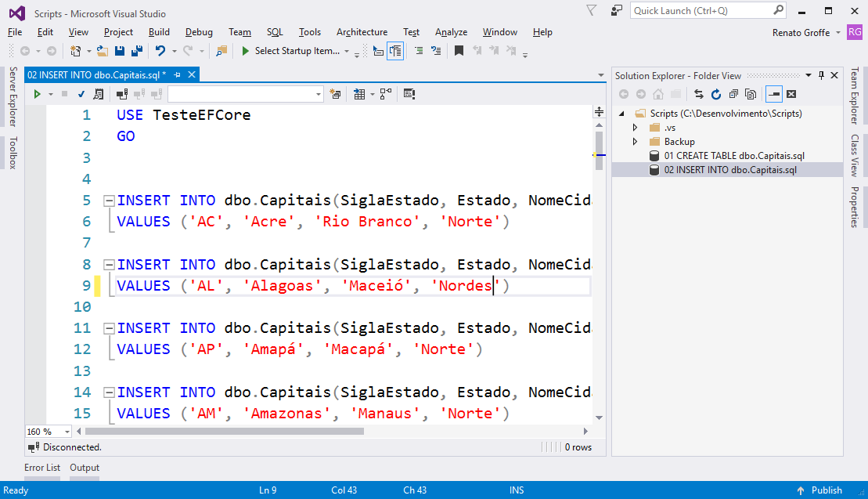This screenshot has width=868, height=499.
Task: Open the SQL menu
Action: 275,32
